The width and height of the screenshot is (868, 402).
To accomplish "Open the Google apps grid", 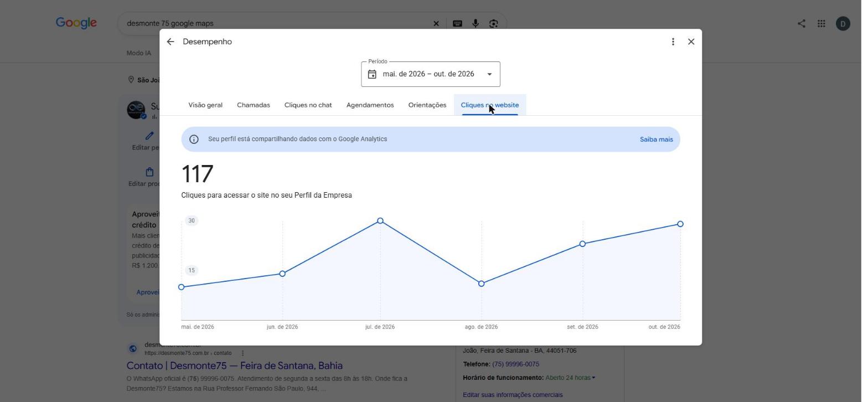I will click(821, 23).
